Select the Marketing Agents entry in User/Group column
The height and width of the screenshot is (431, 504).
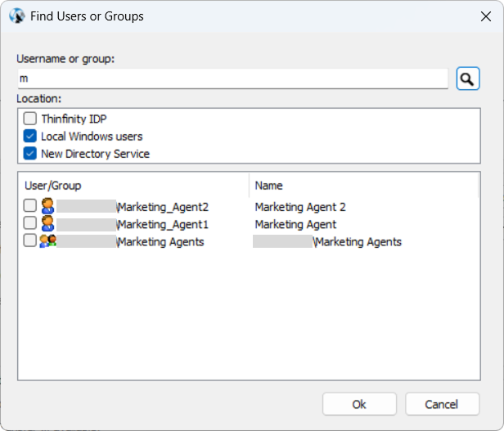(160, 242)
